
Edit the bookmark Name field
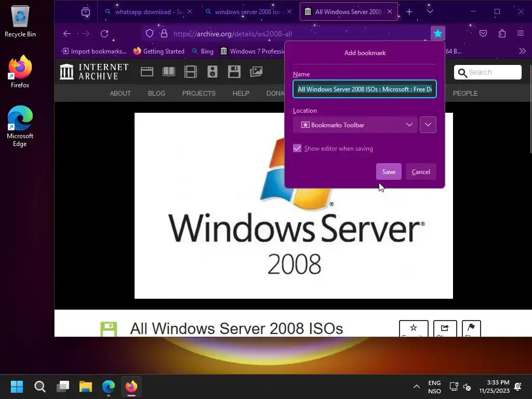[x=364, y=89]
